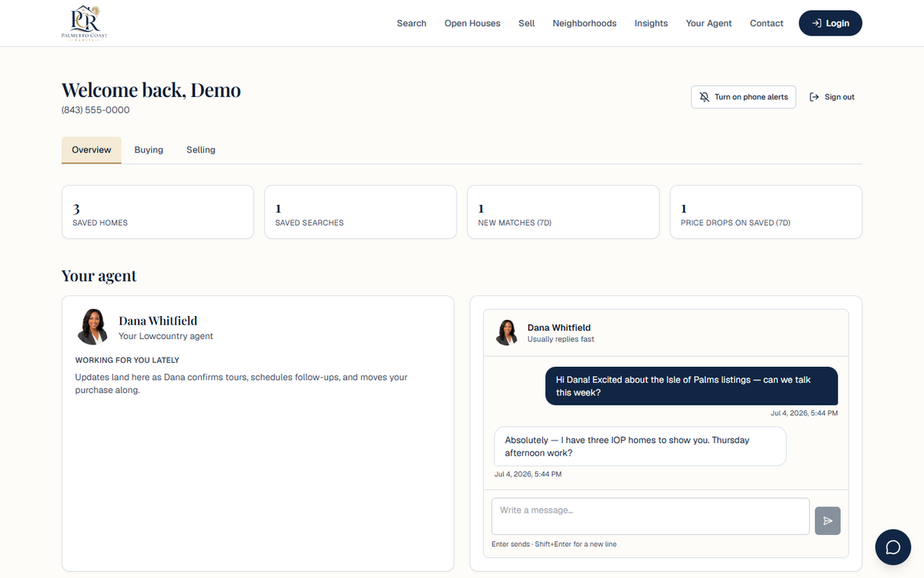Screen dimensions: 924x578
Task: Select the Overview tab
Action: pos(92,150)
